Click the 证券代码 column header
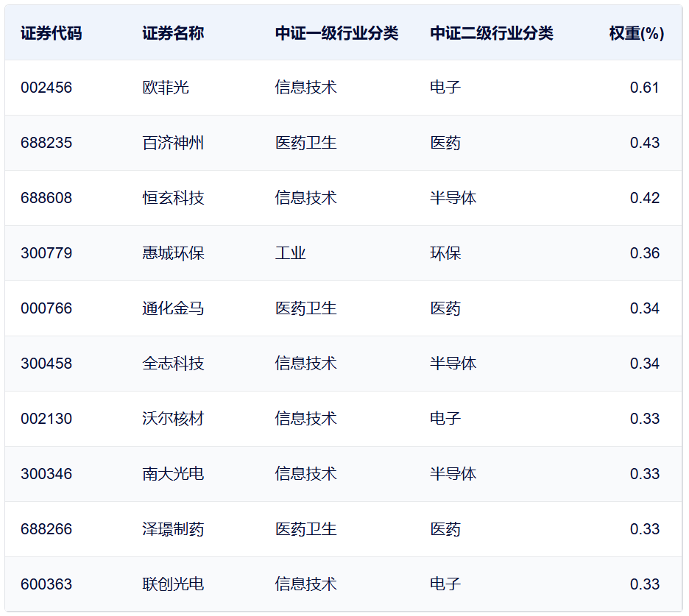 pos(52,33)
